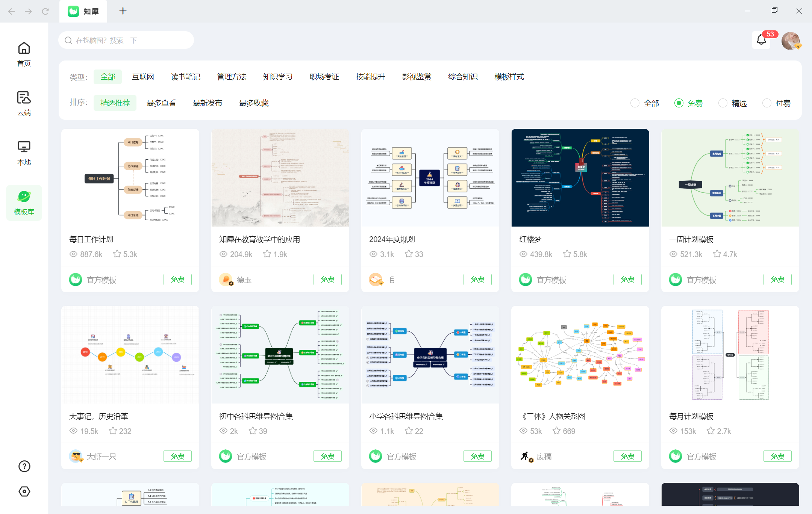The image size is (812, 514).
Task: Filter type by 全部 category
Action: tap(108, 77)
